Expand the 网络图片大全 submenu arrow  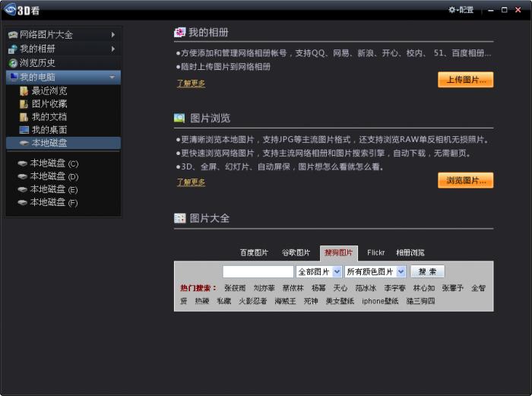pos(113,35)
